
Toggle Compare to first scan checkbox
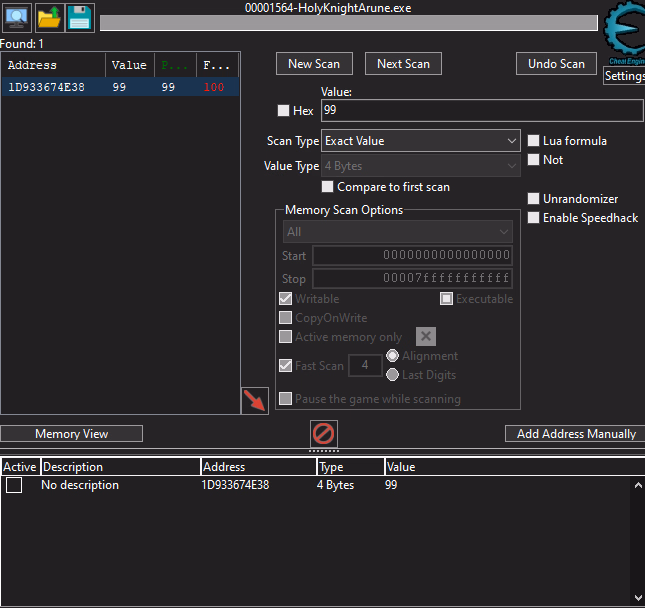click(x=327, y=187)
